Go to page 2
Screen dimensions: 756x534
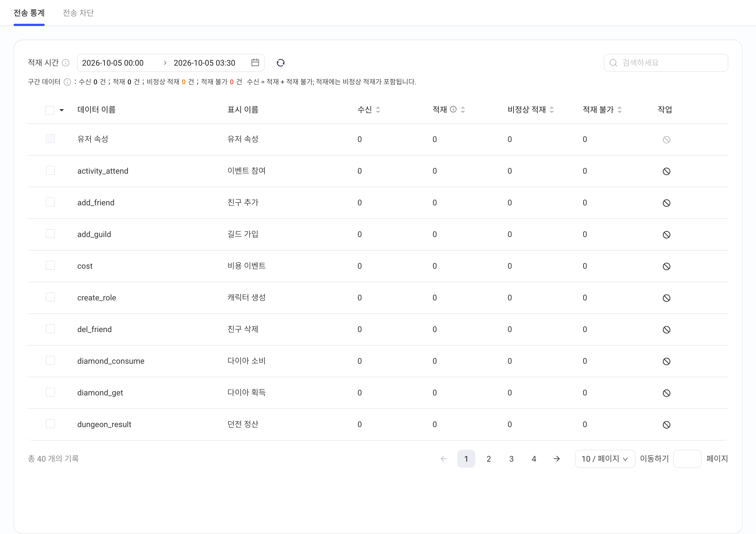click(489, 458)
